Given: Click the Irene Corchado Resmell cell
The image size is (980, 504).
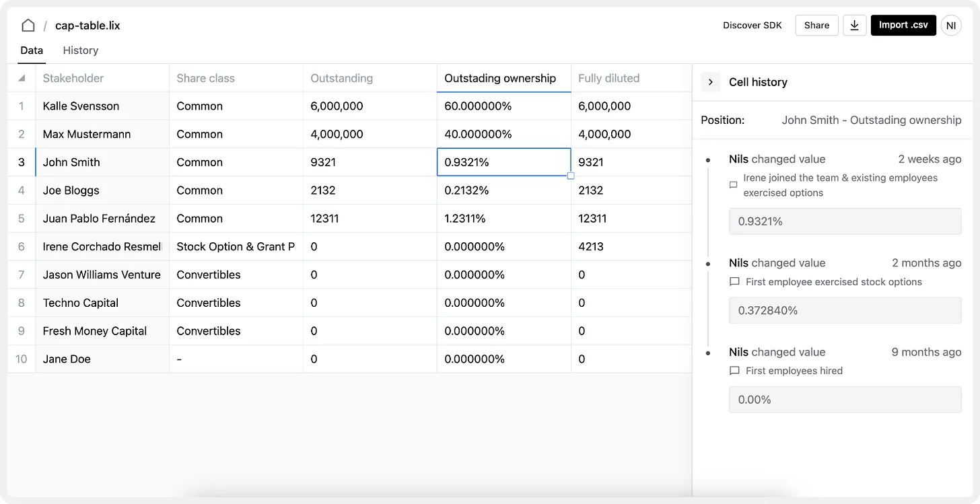Looking at the screenshot, I should (102, 247).
